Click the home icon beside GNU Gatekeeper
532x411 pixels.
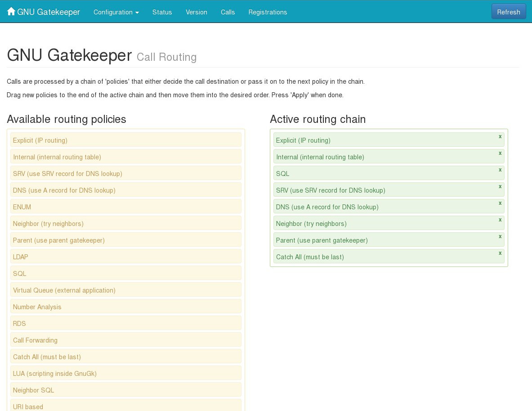[11, 12]
